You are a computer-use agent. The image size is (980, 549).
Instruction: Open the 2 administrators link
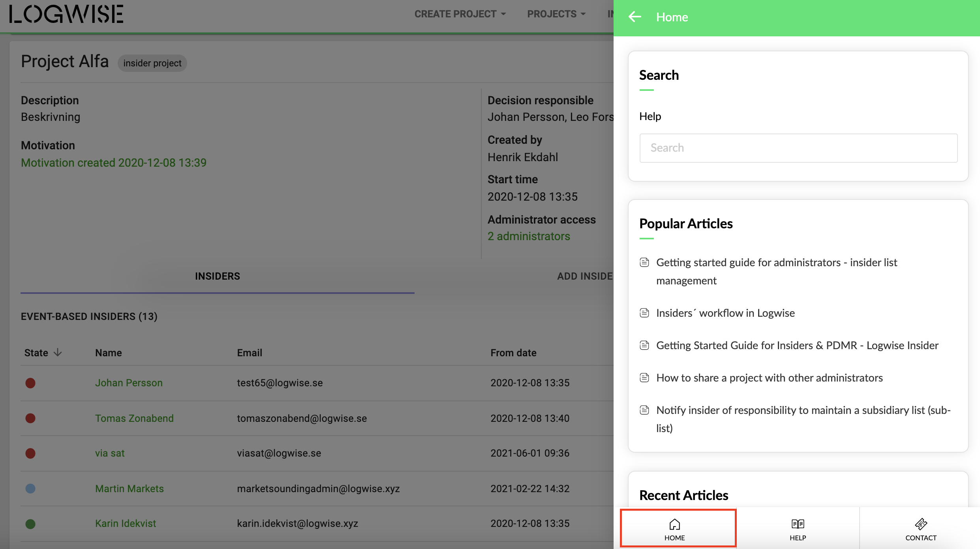coord(529,236)
